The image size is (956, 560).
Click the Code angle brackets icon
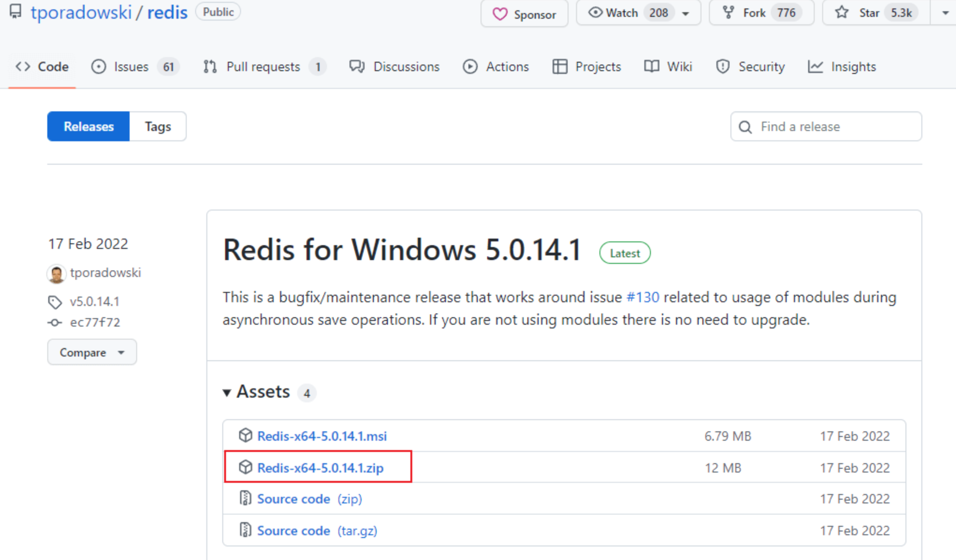[23, 66]
